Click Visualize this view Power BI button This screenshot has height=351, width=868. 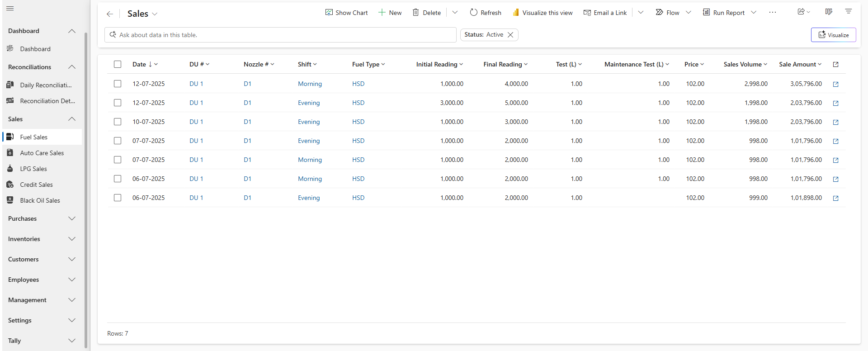pyautogui.click(x=542, y=13)
